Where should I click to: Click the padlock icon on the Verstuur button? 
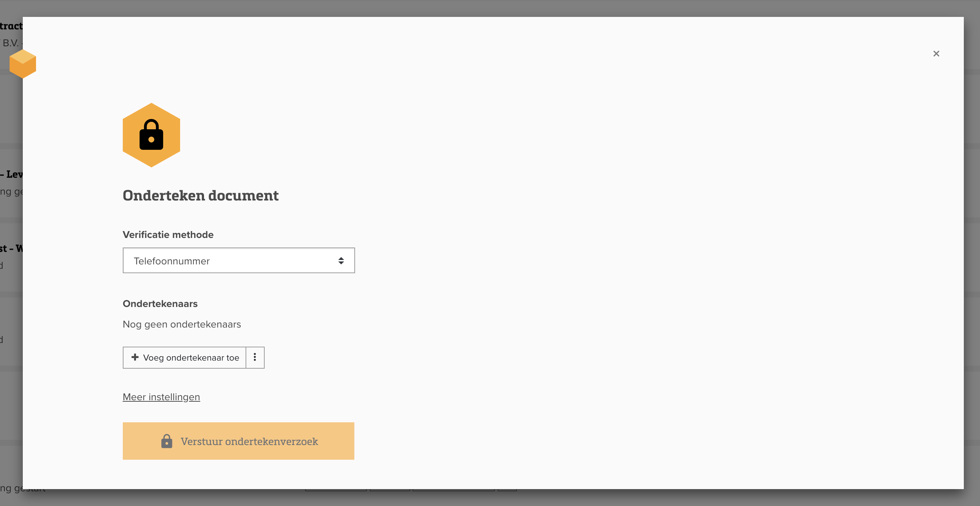coord(167,441)
